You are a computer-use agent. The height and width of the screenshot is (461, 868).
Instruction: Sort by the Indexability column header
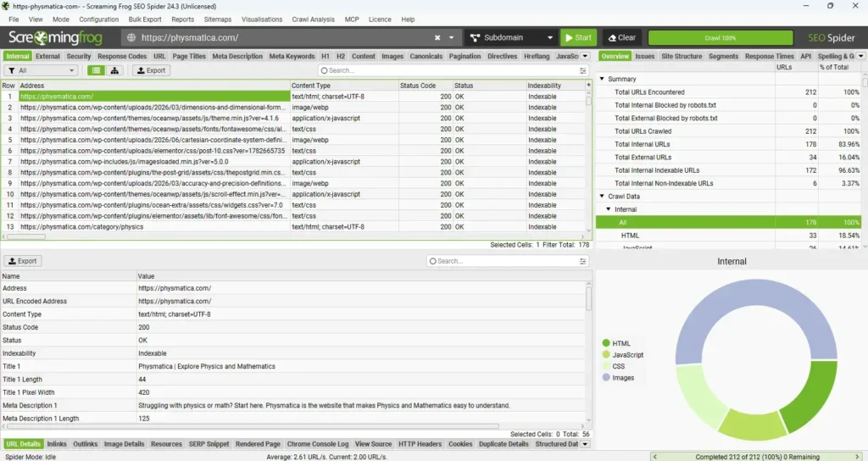pos(555,86)
